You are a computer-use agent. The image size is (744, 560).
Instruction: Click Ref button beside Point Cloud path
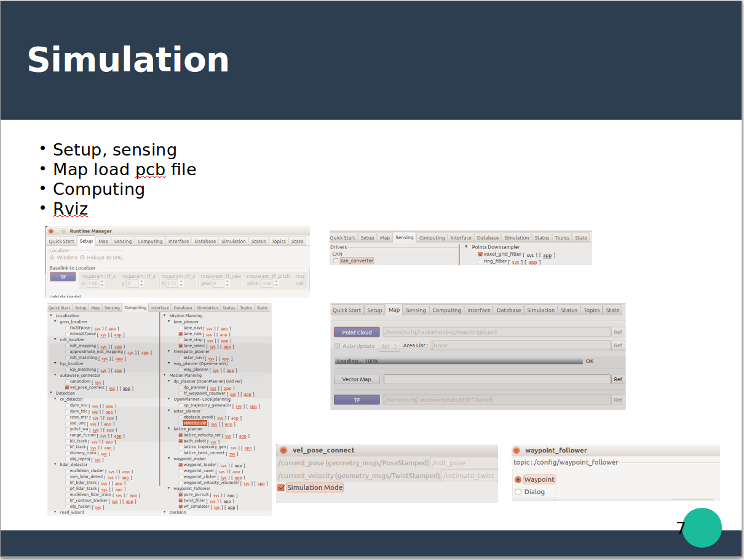[618, 333]
